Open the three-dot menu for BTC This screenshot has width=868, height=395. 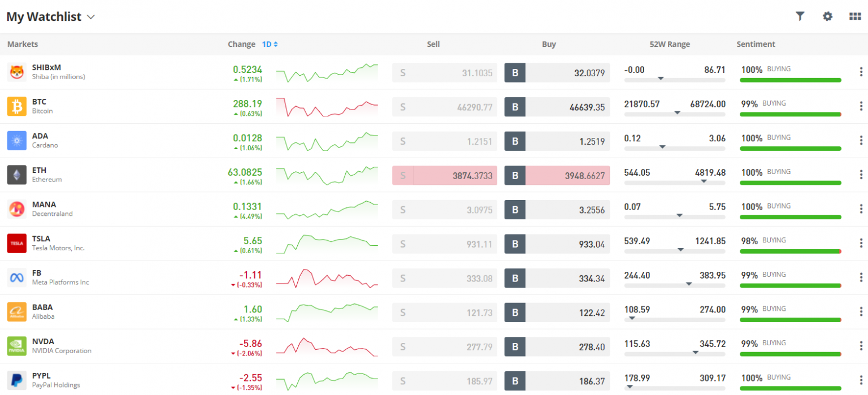[x=860, y=106]
